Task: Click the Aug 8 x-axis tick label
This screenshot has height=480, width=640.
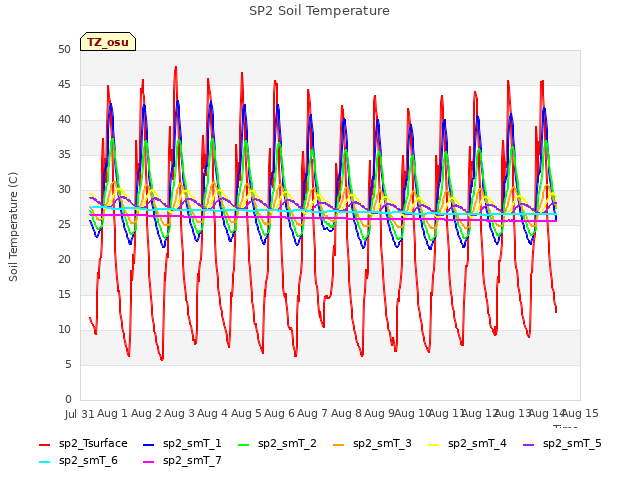Action: click(346, 413)
